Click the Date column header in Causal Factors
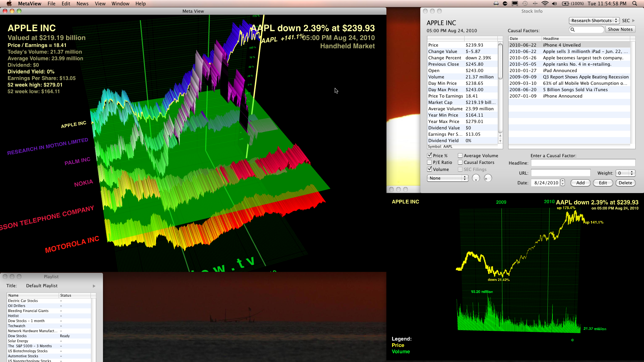Screen dimensions: 644x362 (x=525, y=39)
